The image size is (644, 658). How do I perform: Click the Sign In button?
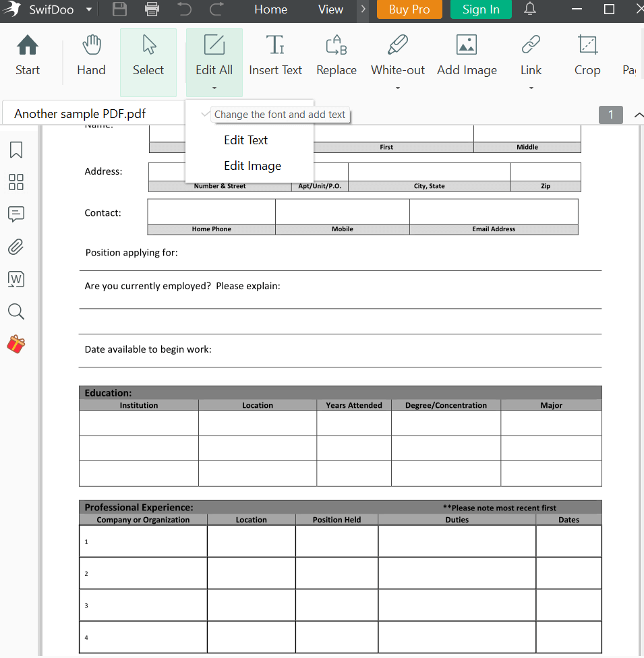[x=481, y=9]
